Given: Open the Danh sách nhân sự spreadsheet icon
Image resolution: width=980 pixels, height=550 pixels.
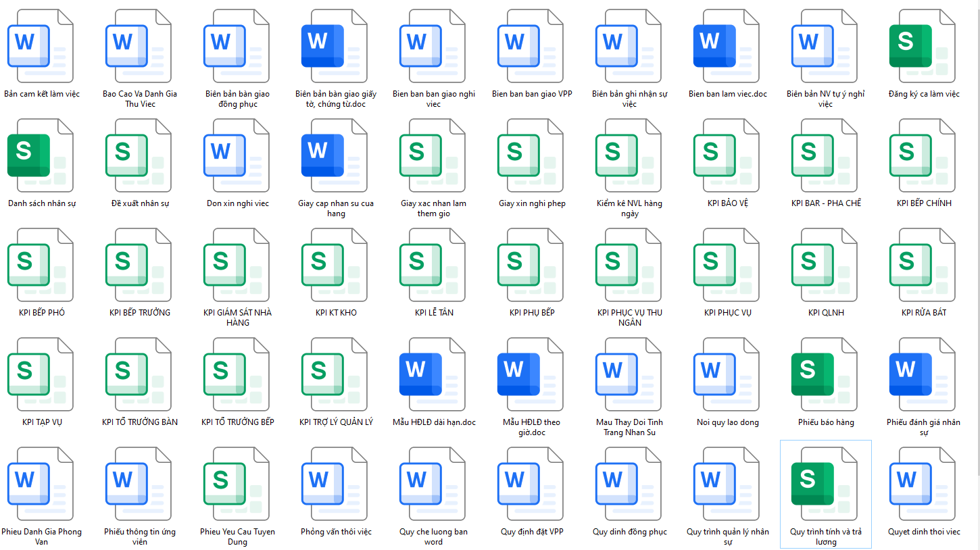Looking at the screenshot, I should (40, 155).
